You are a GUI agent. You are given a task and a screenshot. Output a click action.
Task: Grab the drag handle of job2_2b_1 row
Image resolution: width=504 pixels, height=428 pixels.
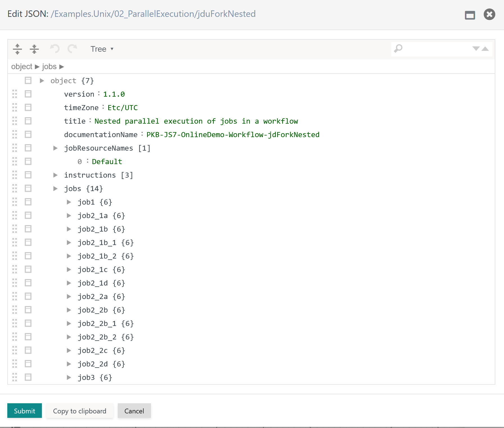point(15,323)
